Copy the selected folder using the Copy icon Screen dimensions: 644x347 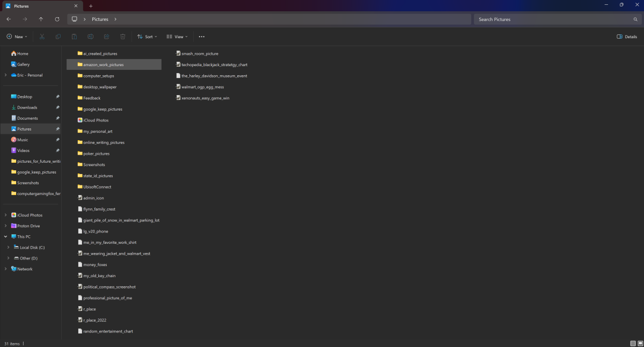pos(58,37)
